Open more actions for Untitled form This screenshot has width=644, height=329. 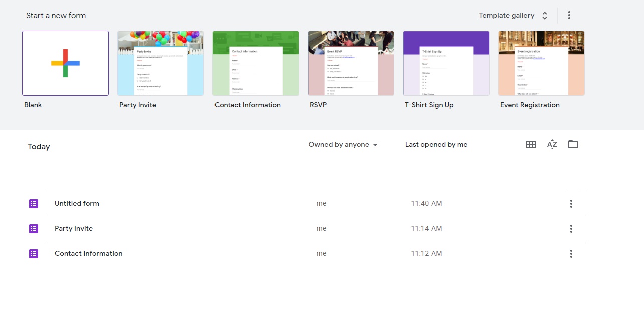[571, 204]
